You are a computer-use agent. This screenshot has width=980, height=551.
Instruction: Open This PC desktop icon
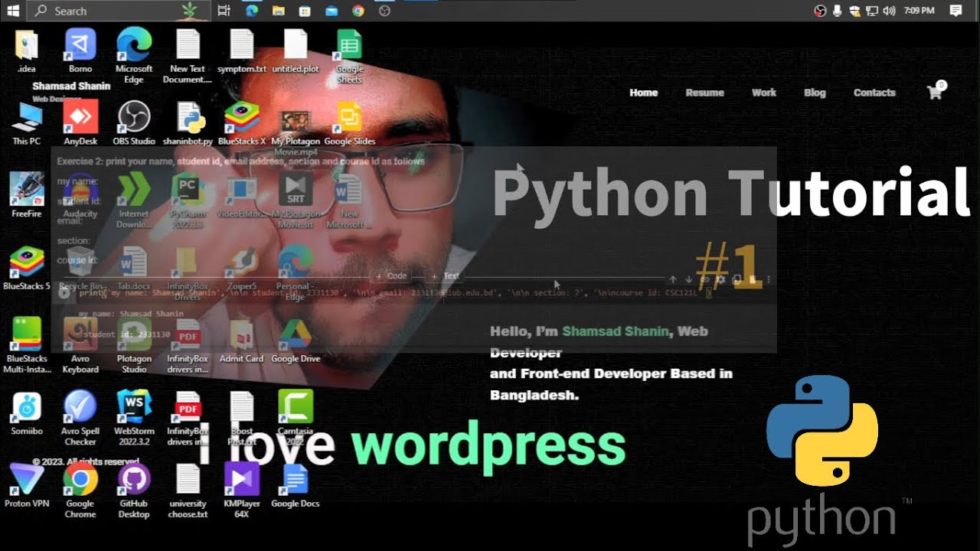pyautogui.click(x=27, y=122)
